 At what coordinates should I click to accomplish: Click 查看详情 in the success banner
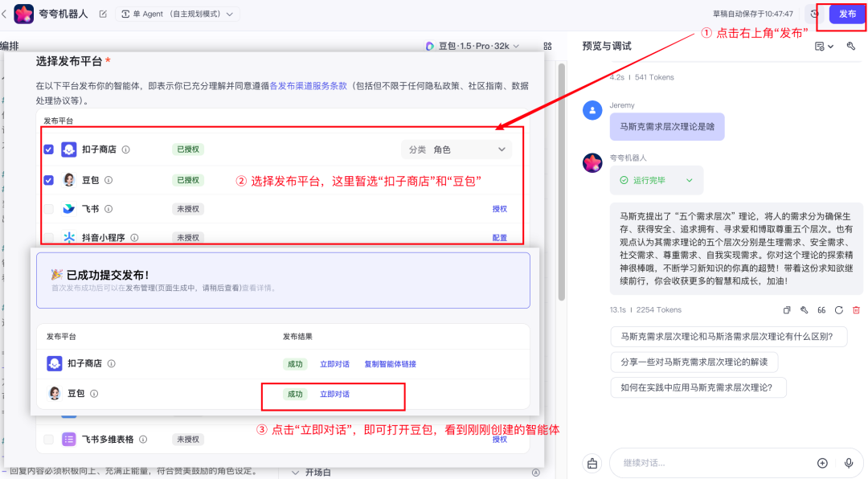pyautogui.click(x=257, y=288)
